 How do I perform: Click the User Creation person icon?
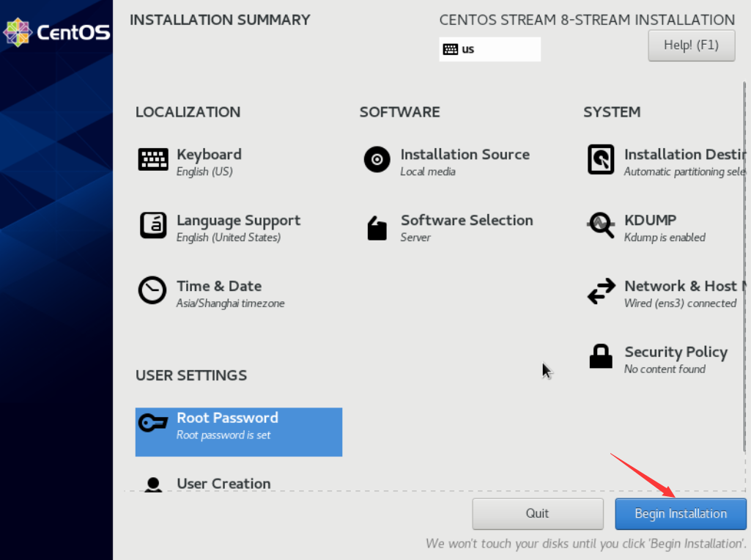coord(153,485)
